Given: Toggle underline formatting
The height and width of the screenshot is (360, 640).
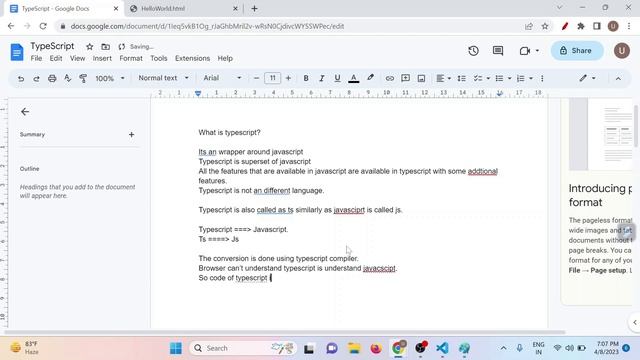Looking at the screenshot, I should coord(337,78).
